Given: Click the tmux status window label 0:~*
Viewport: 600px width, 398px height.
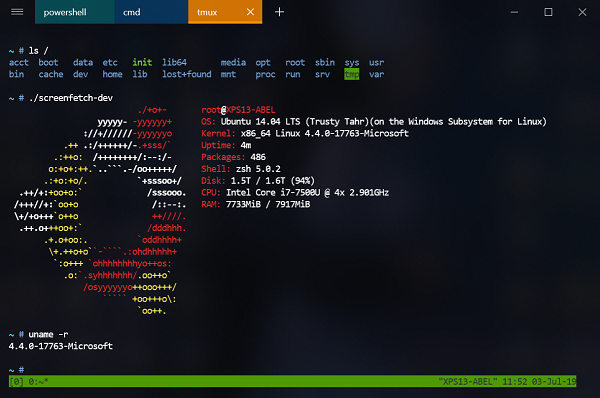Looking at the screenshot, I should [x=38, y=382].
